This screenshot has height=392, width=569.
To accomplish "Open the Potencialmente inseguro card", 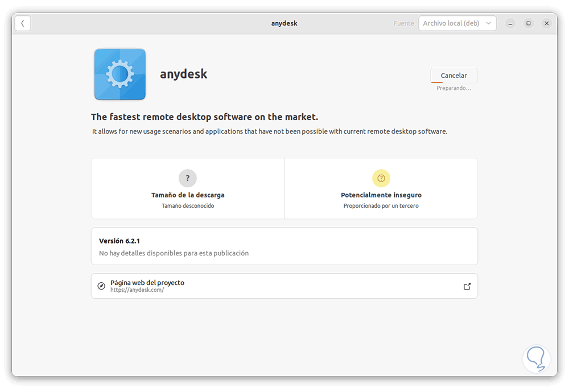I will (x=381, y=188).
